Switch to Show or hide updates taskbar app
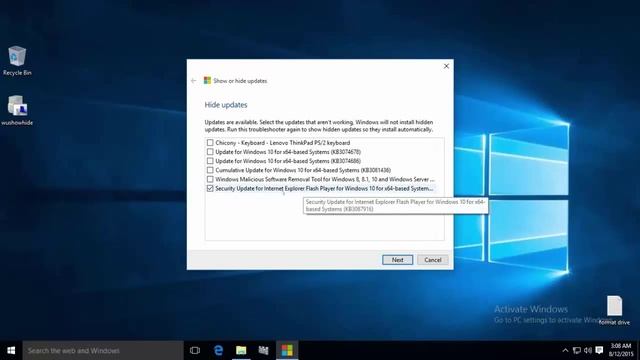This screenshot has width=640, height=360. [x=287, y=350]
